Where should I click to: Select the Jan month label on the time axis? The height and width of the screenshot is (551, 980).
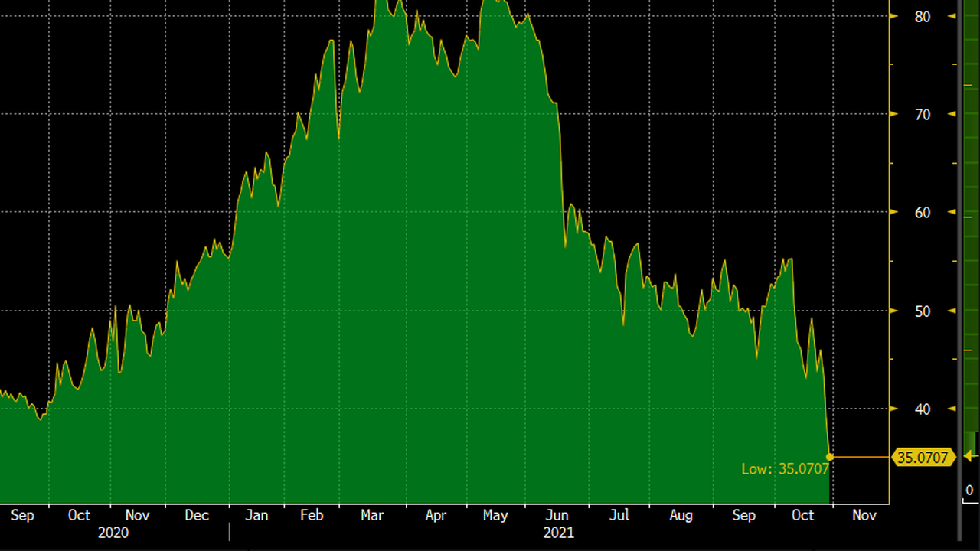click(256, 515)
